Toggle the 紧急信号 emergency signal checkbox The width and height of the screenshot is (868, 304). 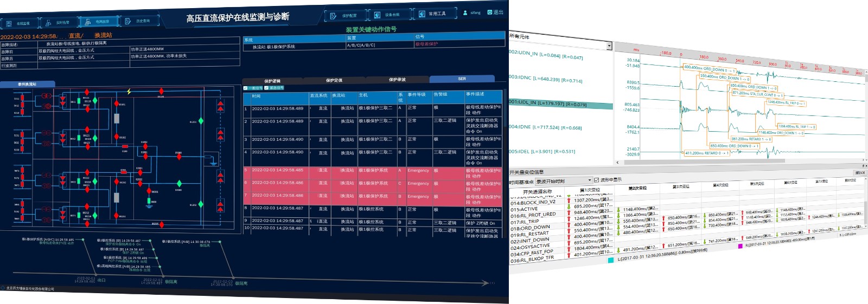(266, 88)
